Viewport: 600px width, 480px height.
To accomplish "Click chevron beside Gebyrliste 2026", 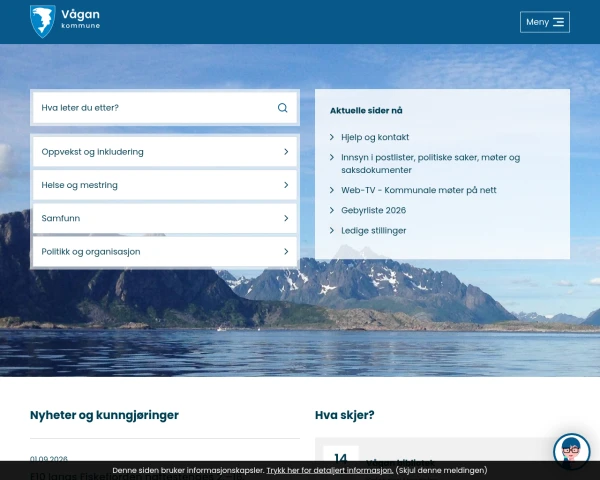I will [x=332, y=210].
